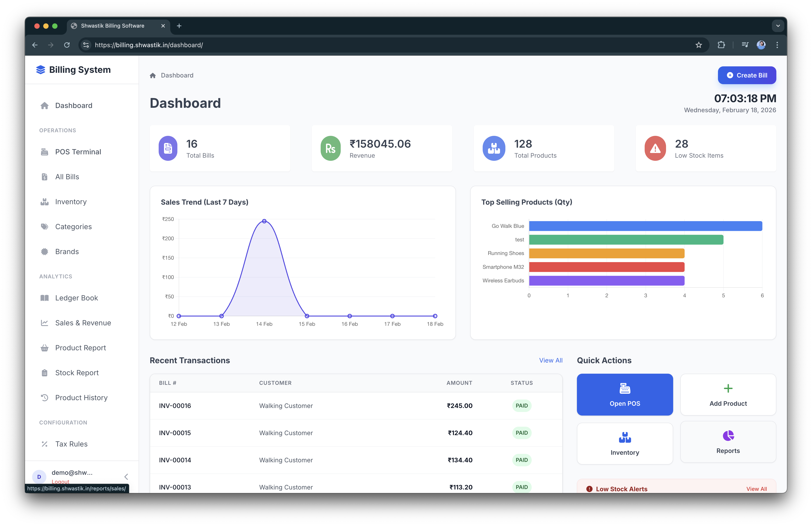Click the Product History clock icon

point(45,398)
